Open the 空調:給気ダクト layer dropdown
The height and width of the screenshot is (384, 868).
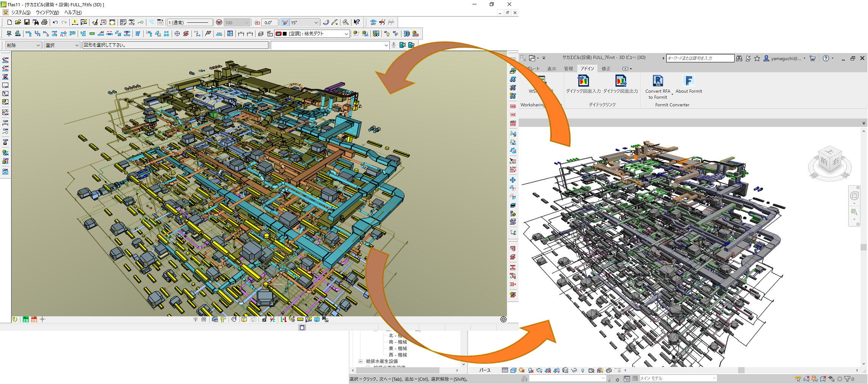click(346, 34)
